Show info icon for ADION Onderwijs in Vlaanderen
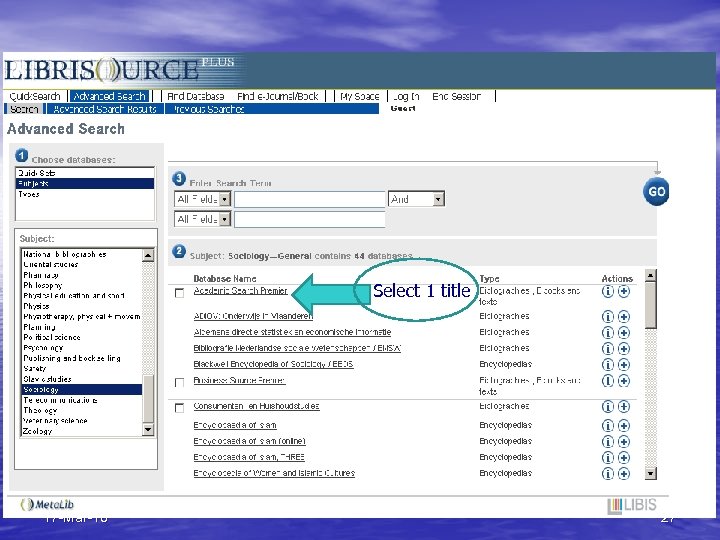The height and width of the screenshot is (540, 720). [x=608, y=316]
